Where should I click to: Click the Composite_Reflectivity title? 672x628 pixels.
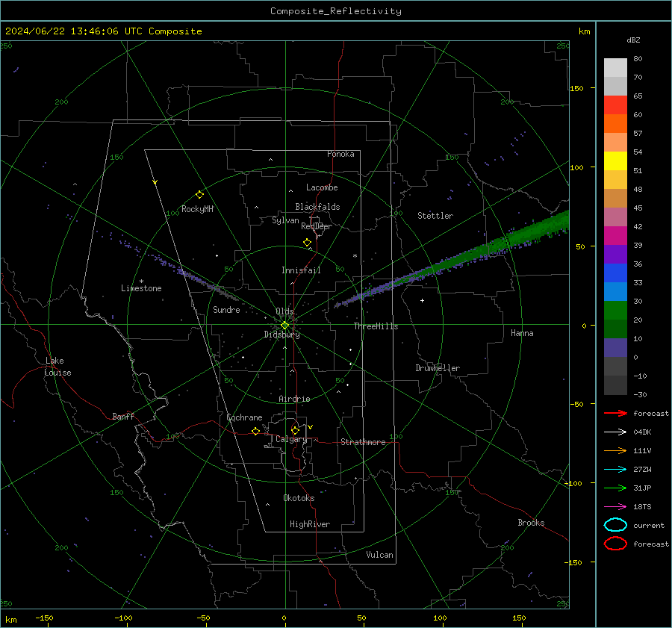coord(335,11)
